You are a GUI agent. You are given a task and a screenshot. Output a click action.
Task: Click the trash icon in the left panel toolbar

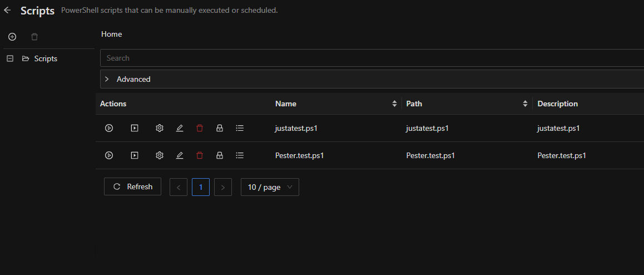pyautogui.click(x=34, y=37)
